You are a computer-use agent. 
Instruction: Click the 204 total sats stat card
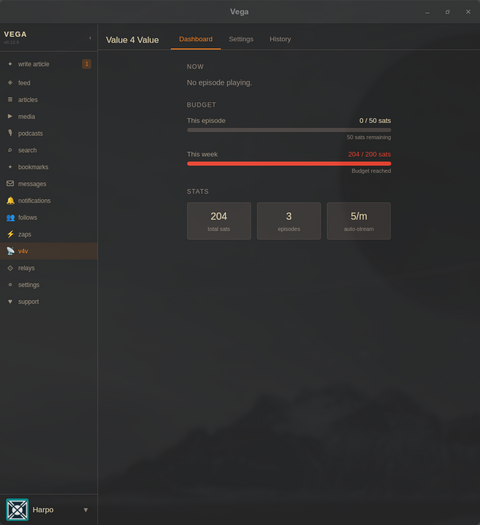pos(219,221)
